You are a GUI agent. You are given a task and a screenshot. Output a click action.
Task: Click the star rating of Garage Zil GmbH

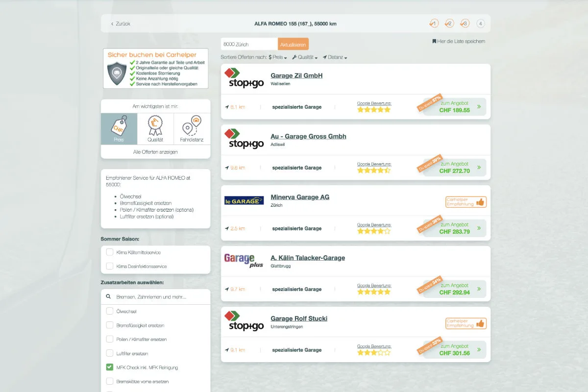374,110
